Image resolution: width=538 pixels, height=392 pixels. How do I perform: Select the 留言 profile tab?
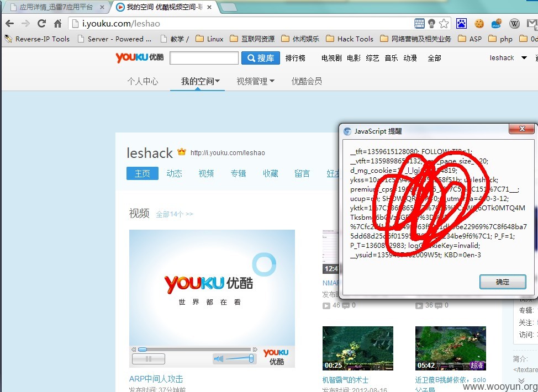(302, 173)
